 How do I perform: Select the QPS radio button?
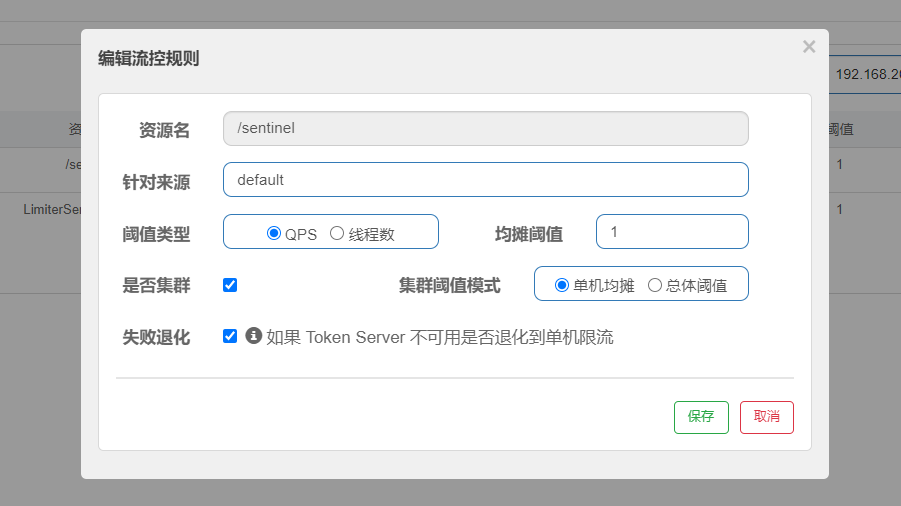pyautogui.click(x=274, y=233)
